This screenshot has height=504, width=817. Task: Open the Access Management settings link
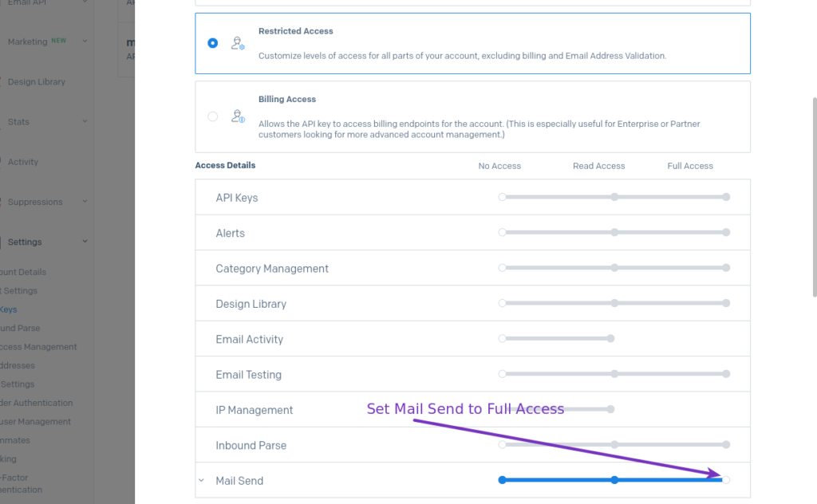38,347
